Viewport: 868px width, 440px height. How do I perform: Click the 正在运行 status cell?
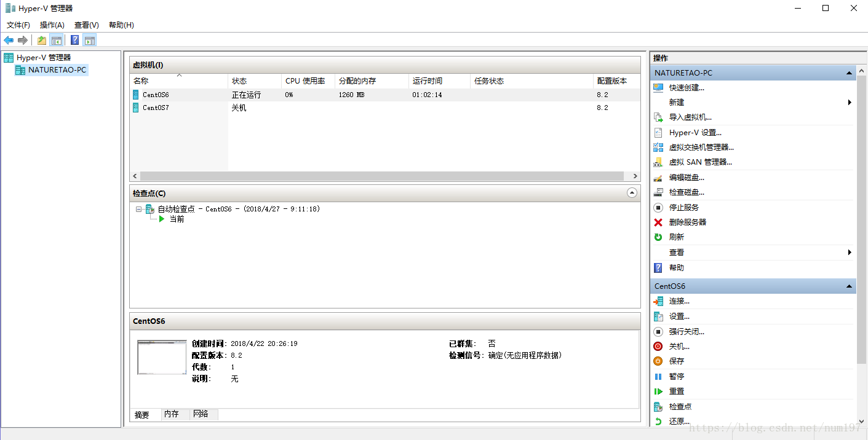(246, 95)
